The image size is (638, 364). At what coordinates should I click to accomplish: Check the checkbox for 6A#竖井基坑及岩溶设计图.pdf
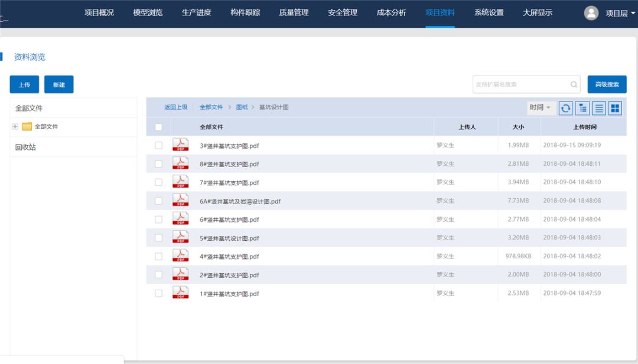(159, 200)
